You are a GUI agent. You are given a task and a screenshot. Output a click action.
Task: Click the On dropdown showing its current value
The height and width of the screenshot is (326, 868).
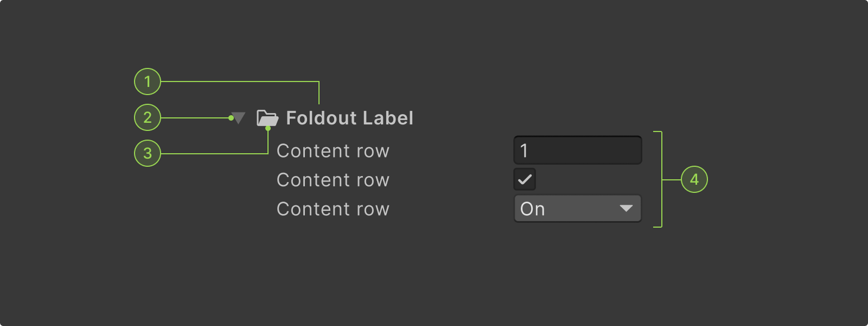point(577,208)
